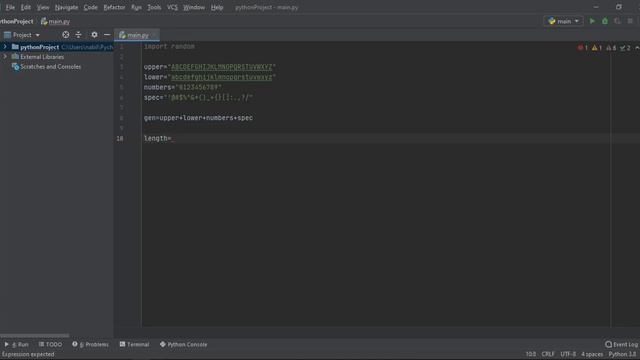Screen dimensions: 640x360
Task: Click the weak warning count indicator
Action: pos(611,48)
